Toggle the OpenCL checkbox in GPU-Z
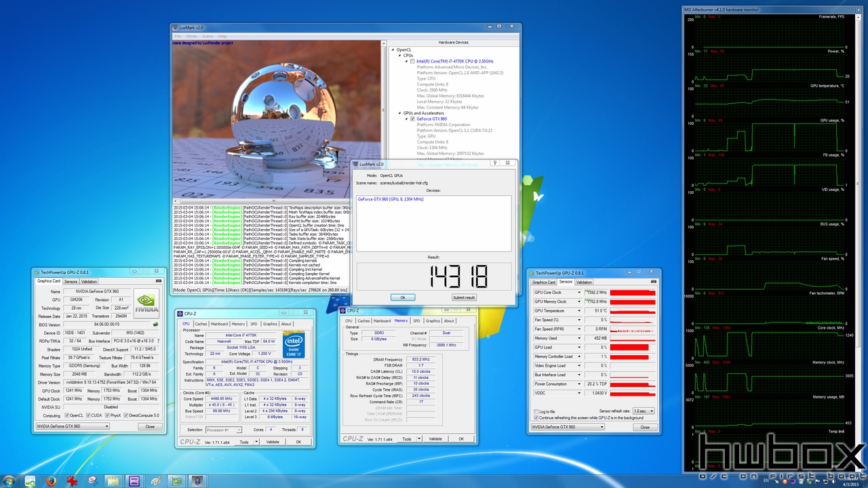The width and height of the screenshot is (868, 488). click(67, 415)
